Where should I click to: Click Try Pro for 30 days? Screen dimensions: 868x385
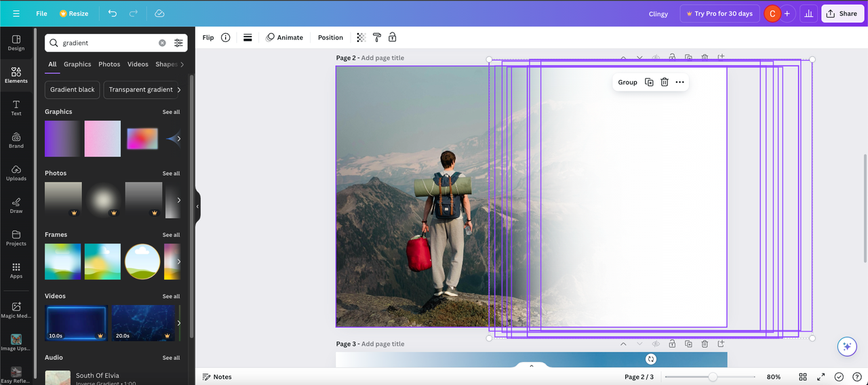pos(719,14)
